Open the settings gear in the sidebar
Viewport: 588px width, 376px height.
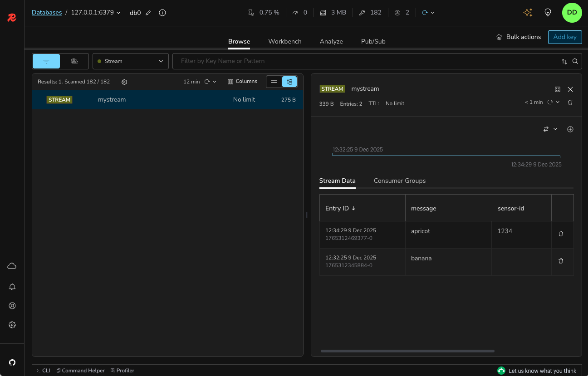(12, 325)
